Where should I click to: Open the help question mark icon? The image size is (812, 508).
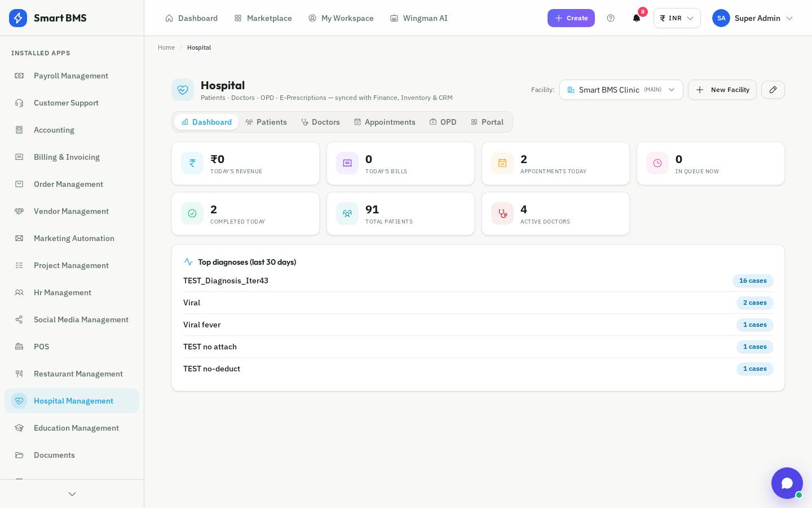[611, 18]
